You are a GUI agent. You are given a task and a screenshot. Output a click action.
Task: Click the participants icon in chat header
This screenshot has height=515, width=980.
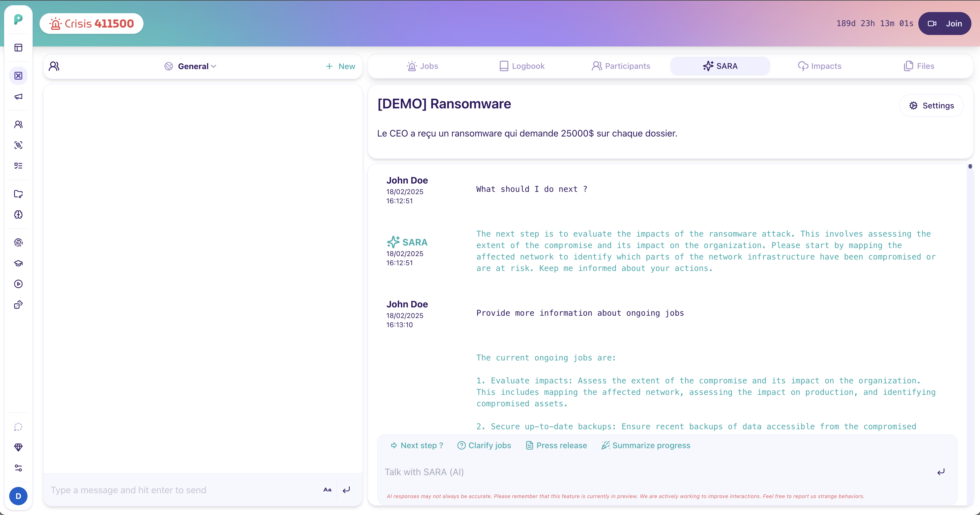(54, 66)
